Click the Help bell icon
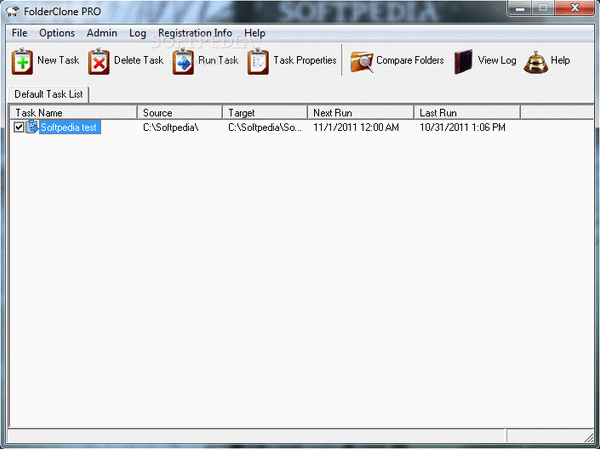 pyautogui.click(x=536, y=62)
